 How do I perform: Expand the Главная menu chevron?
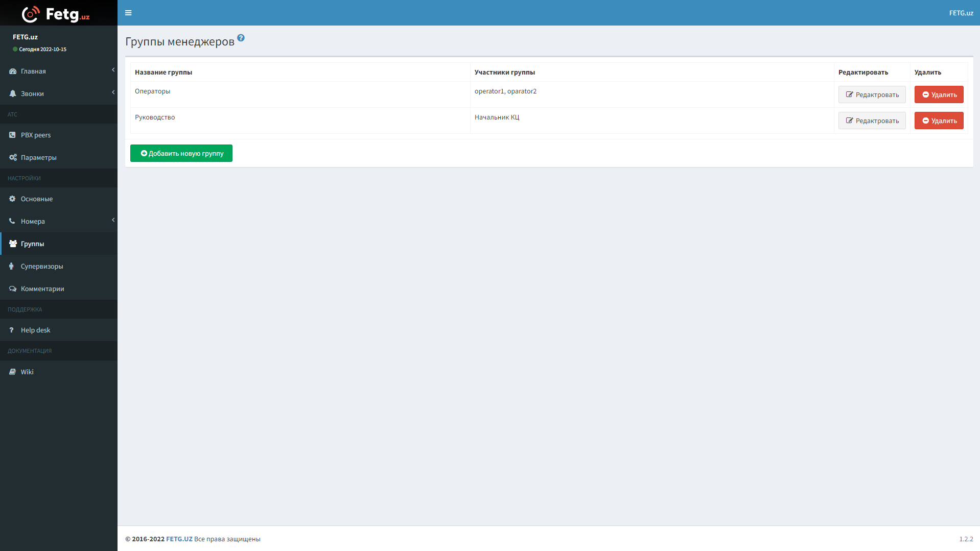click(113, 70)
